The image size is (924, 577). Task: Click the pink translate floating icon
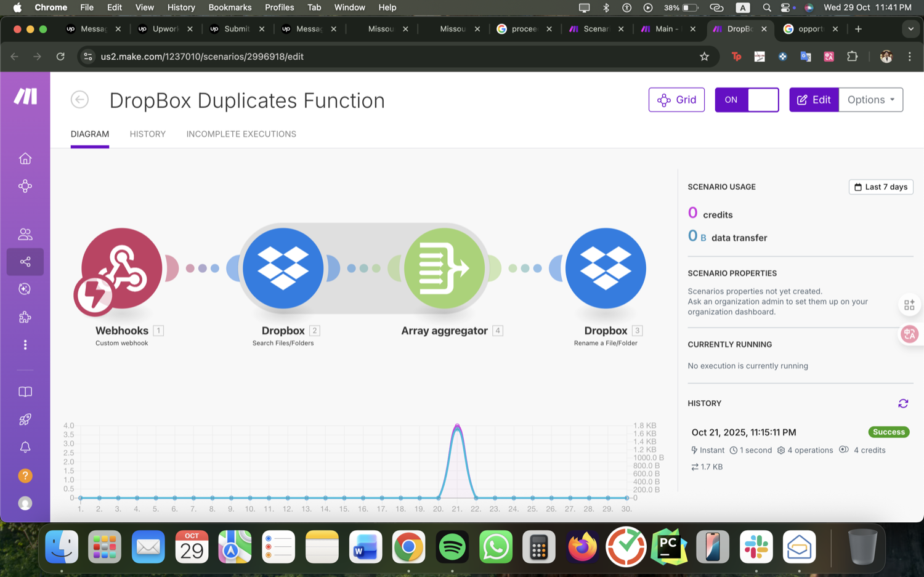click(x=909, y=334)
